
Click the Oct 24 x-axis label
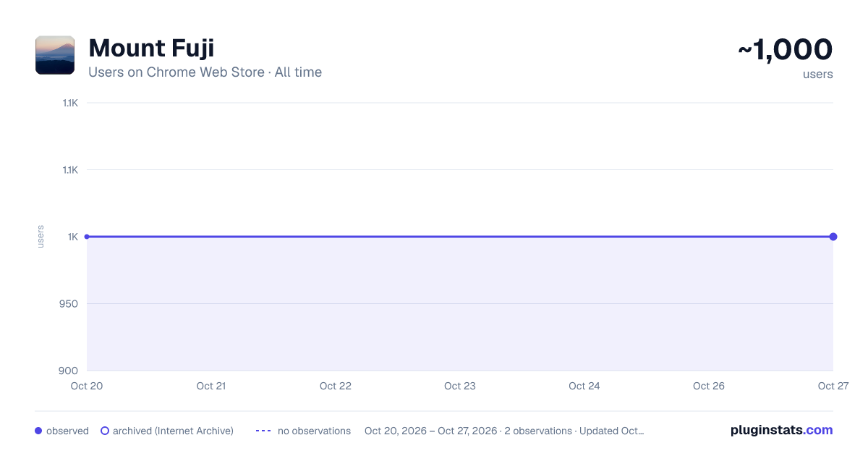[584, 386]
